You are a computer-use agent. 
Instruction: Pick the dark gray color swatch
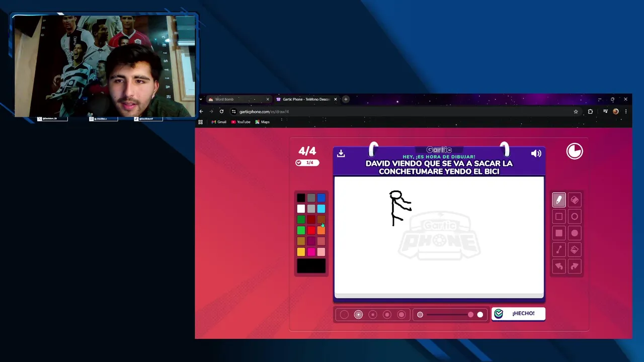(x=311, y=198)
